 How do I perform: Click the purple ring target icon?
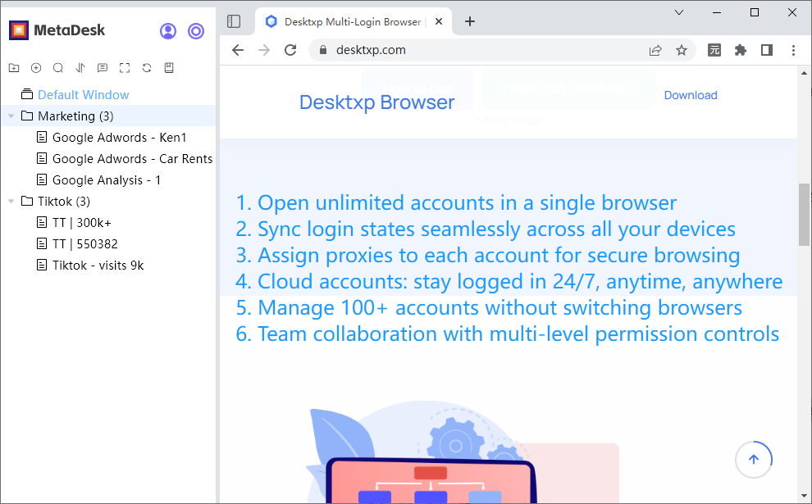pyautogui.click(x=196, y=31)
